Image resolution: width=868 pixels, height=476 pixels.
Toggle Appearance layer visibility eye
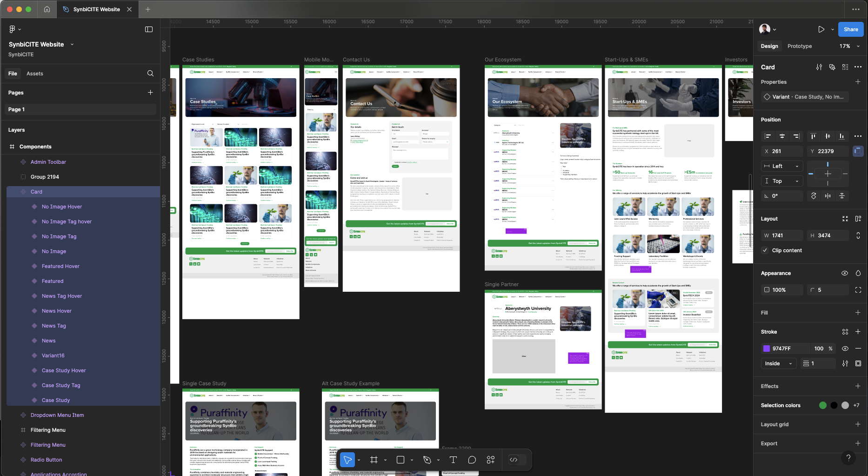pos(845,273)
